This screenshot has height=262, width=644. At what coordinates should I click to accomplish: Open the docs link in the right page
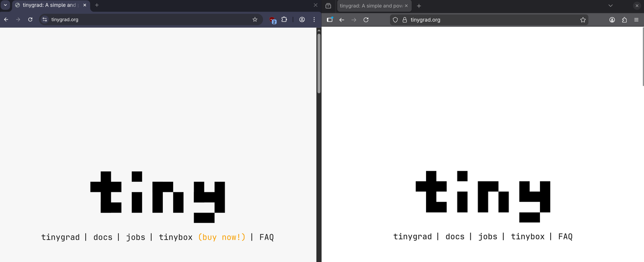(455, 236)
